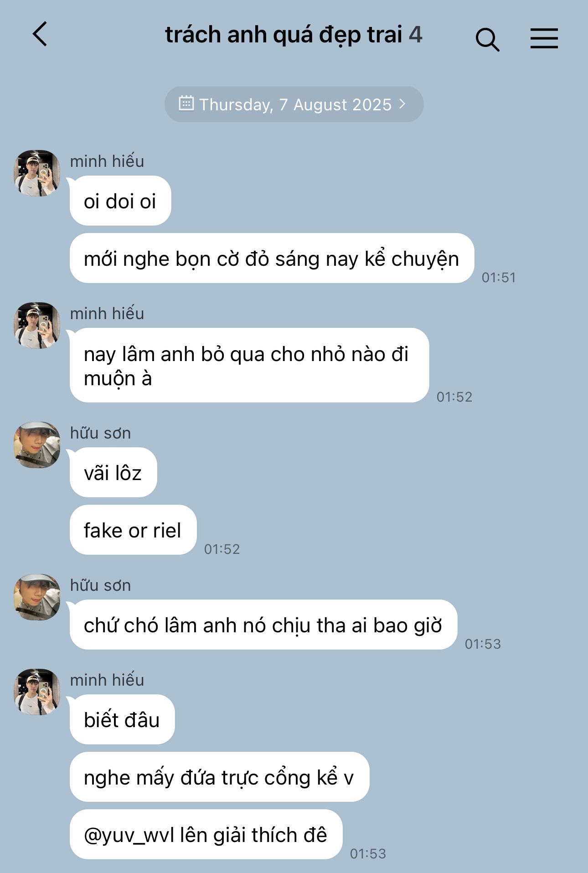Click sender name 'hữu sơn' above 'vãi lôz'

pyautogui.click(x=100, y=433)
